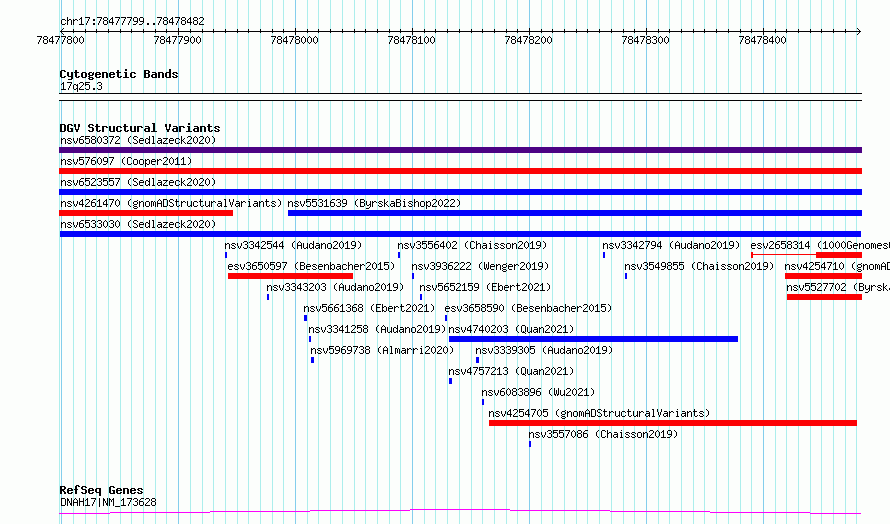Open the nsv576097 (Cooper2011) label

(126, 161)
